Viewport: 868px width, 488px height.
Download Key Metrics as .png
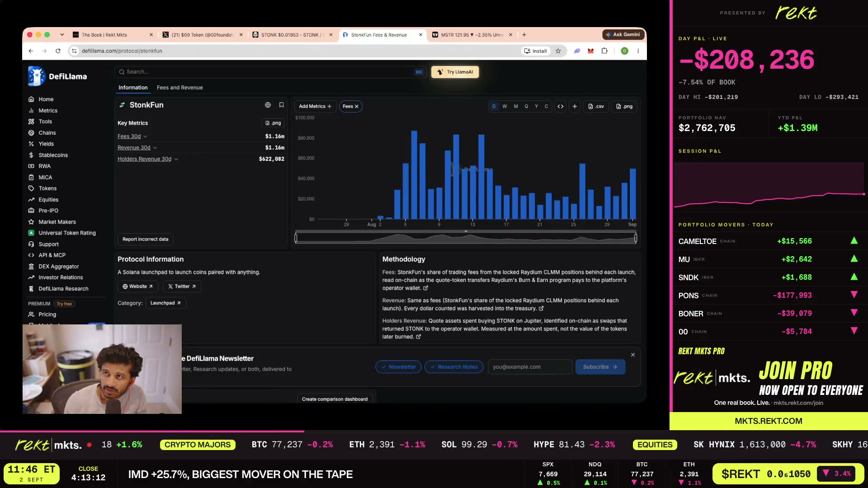pos(273,123)
